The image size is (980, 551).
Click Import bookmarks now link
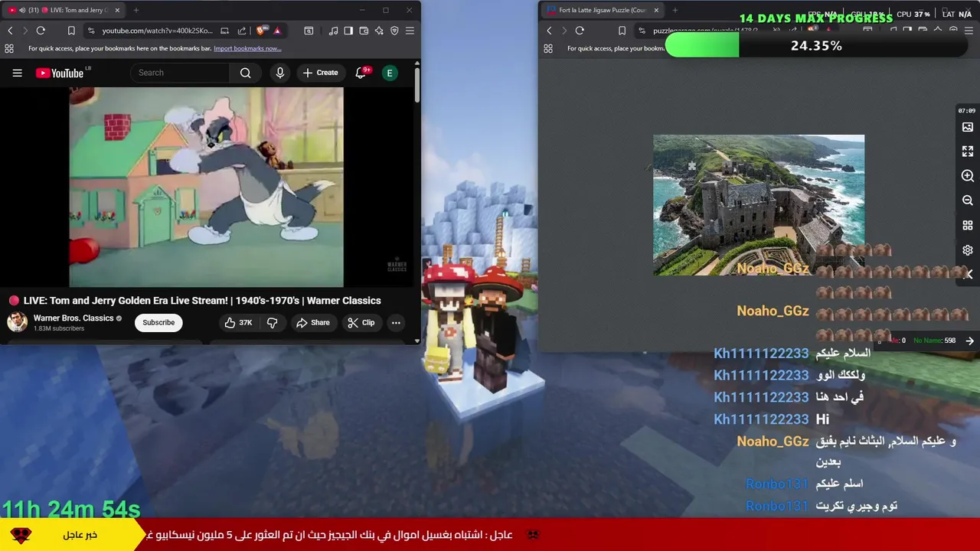point(247,48)
